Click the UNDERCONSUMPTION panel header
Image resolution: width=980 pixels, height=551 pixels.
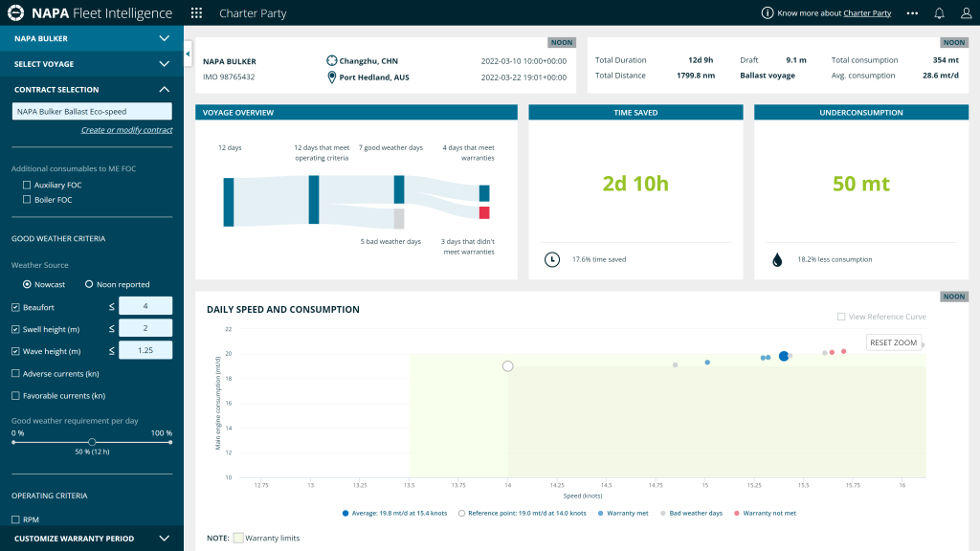861,113
